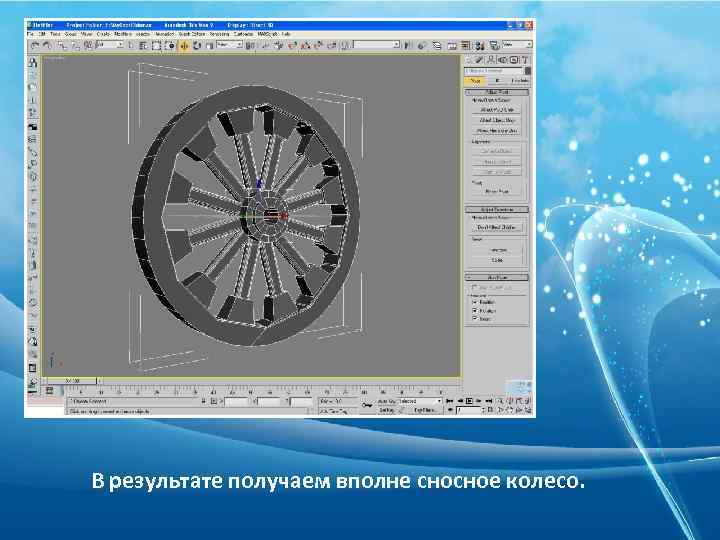Activate the Select and Link tool
The height and width of the screenshot is (540, 720).
(x=62, y=45)
